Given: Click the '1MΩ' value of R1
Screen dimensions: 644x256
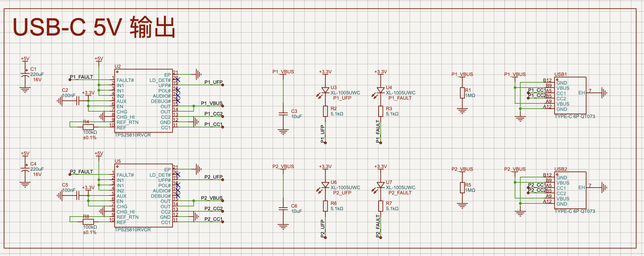Looking at the screenshot, I should (x=470, y=95).
